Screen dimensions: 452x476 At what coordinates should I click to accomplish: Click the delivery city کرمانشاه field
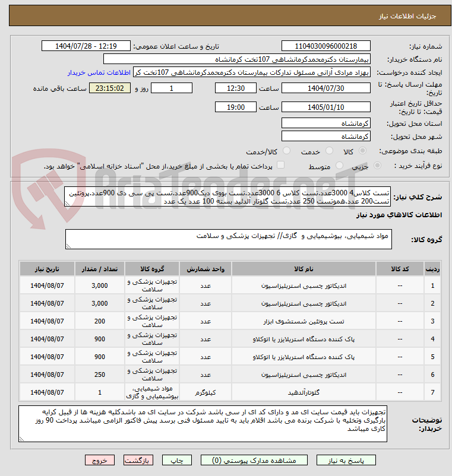point(326,136)
